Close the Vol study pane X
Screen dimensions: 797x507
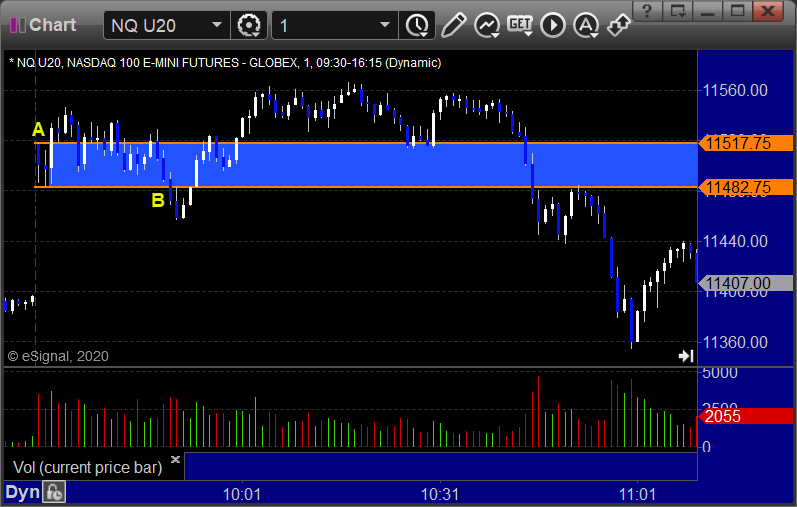[x=175, y=460]
